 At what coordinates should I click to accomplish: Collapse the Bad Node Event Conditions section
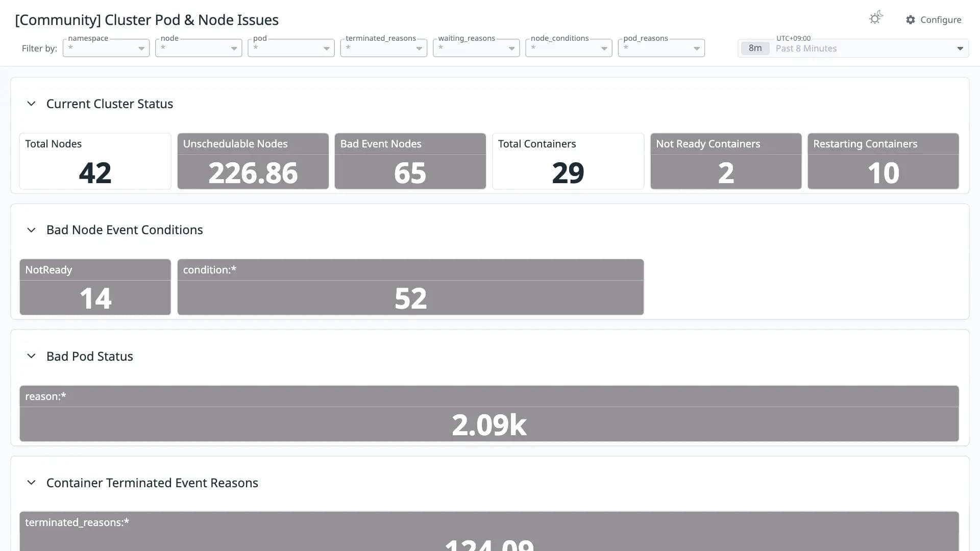click(31, 230)
